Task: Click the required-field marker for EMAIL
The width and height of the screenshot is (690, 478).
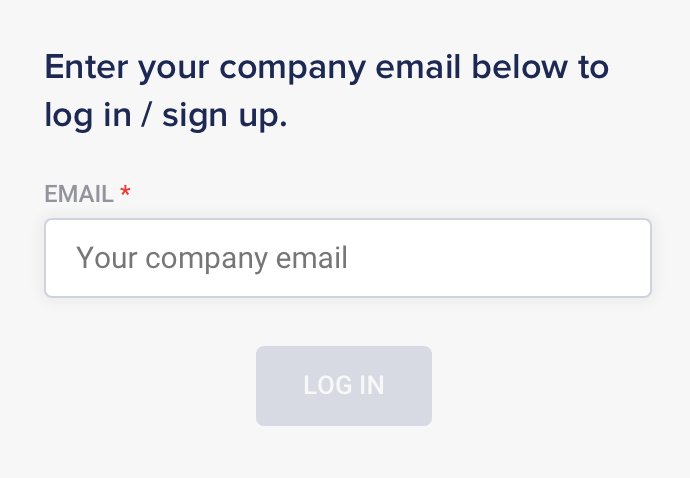Action: click(125, 193)
